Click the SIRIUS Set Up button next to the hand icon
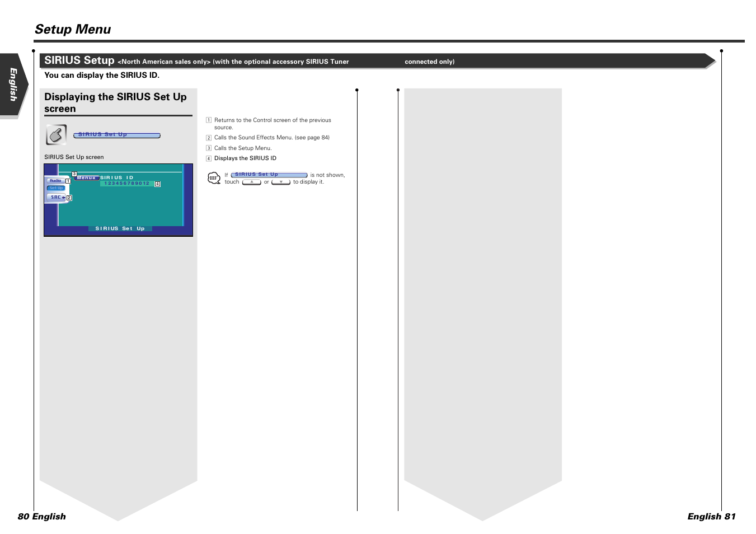This screenshot has width=756, height=534. click(117, 135)
